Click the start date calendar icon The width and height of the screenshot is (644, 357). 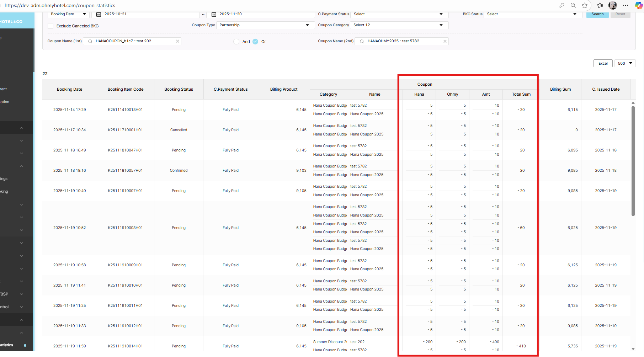99,14
